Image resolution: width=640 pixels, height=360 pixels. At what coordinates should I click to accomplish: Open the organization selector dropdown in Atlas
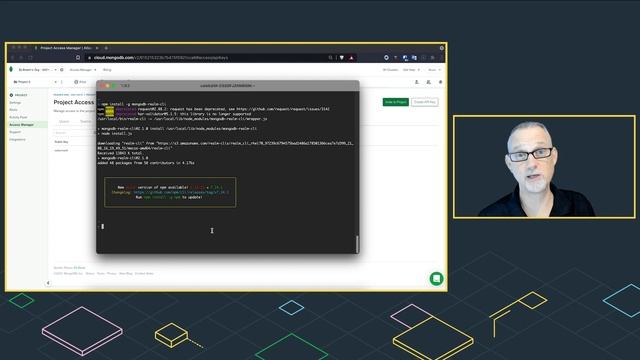click(x=37, y=70)
